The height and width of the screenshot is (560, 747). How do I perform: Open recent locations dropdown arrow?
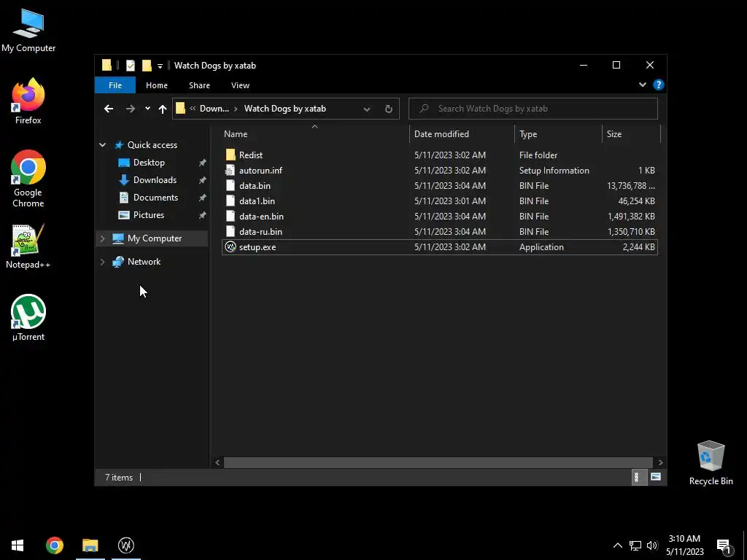pyautogui.click(x=147, y=109)
